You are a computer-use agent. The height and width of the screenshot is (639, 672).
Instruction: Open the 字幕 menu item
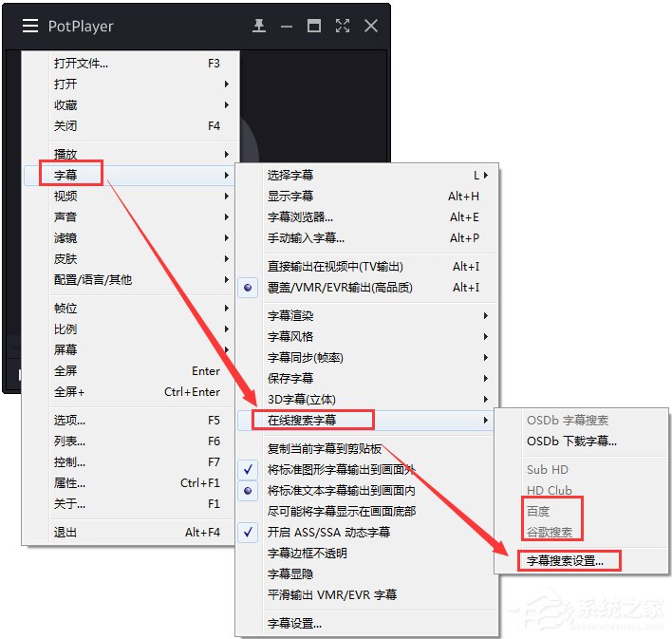tap(129, 175)
